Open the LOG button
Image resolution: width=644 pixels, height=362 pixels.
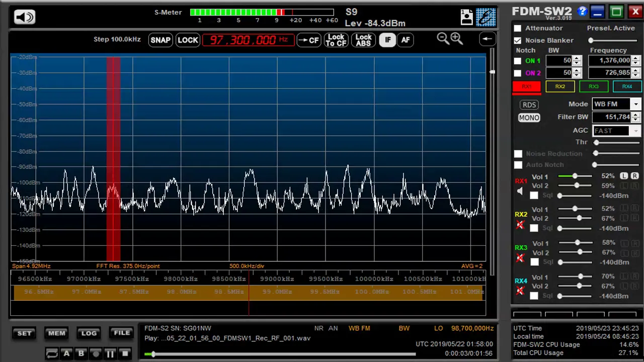click(89, 333)
